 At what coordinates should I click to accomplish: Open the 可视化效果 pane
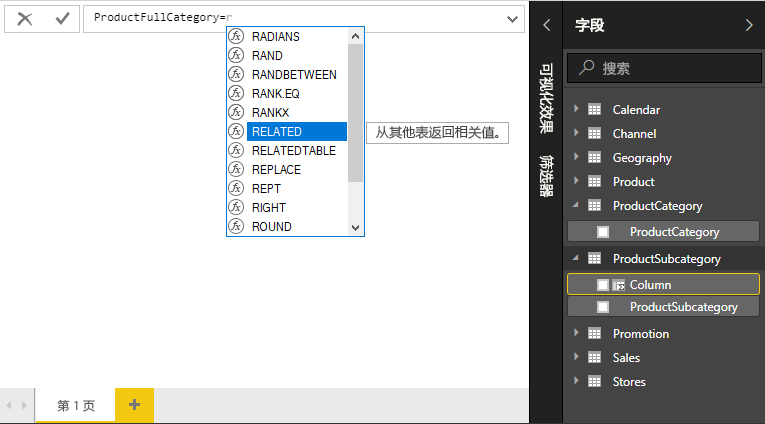pyautogui.click(x=546, y=98)
